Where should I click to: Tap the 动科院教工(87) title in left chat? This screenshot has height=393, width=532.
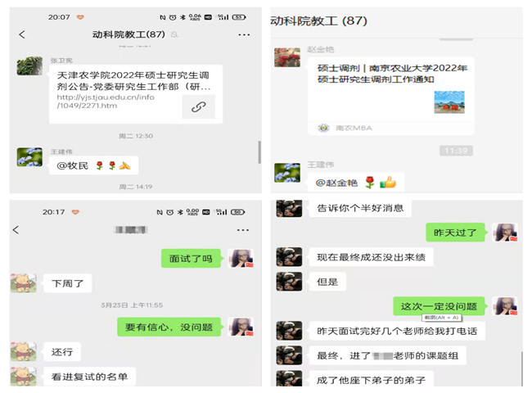pos(128,34)
